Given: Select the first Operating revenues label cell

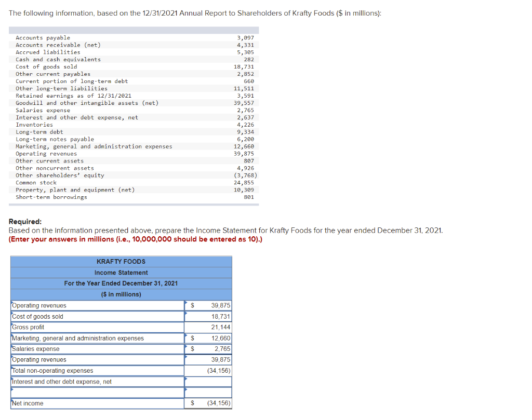Looking at the screenshot, I should pos(97,305).
